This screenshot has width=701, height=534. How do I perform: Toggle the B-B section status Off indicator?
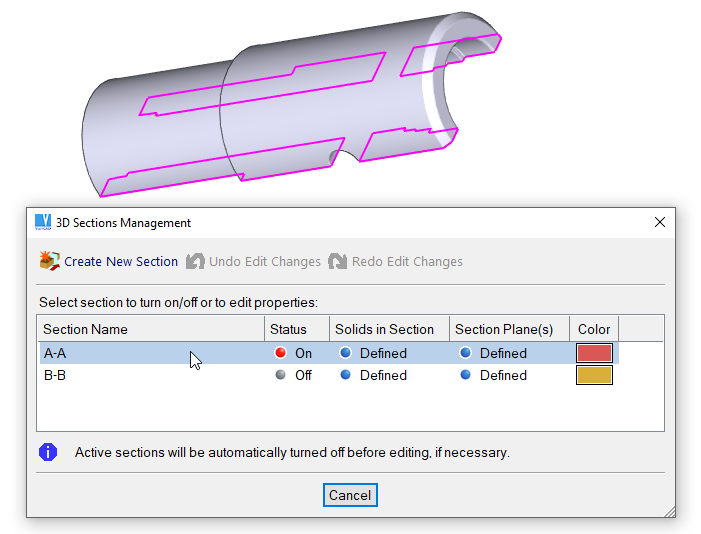pos(280,375)
